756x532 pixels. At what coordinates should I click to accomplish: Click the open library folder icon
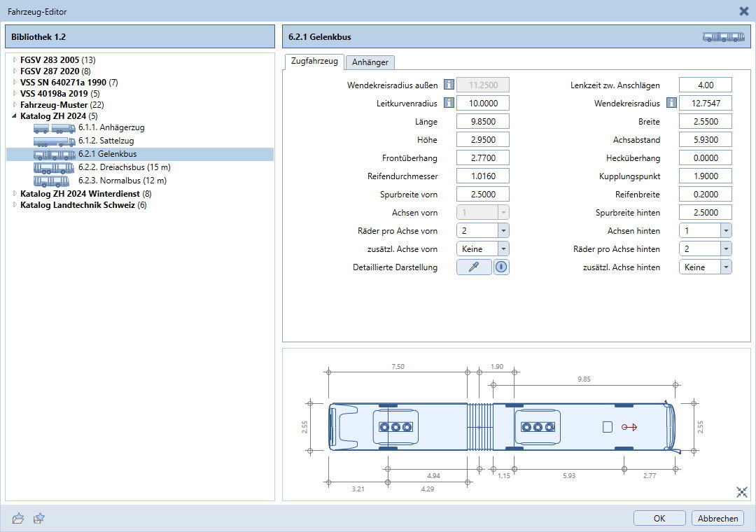click(x=19, y=519)
